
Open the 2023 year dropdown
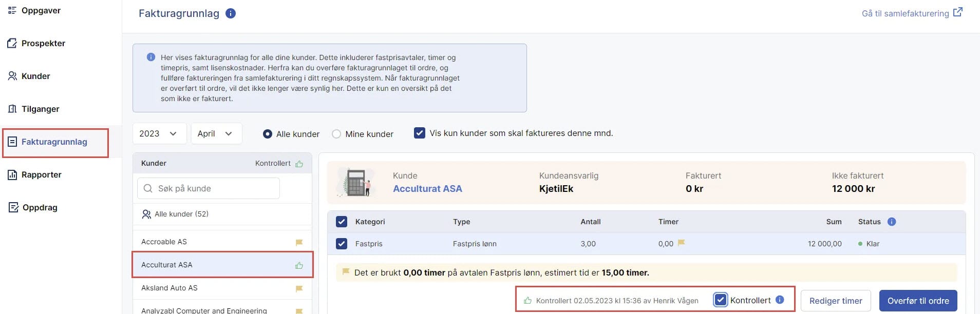click(159, 133)
